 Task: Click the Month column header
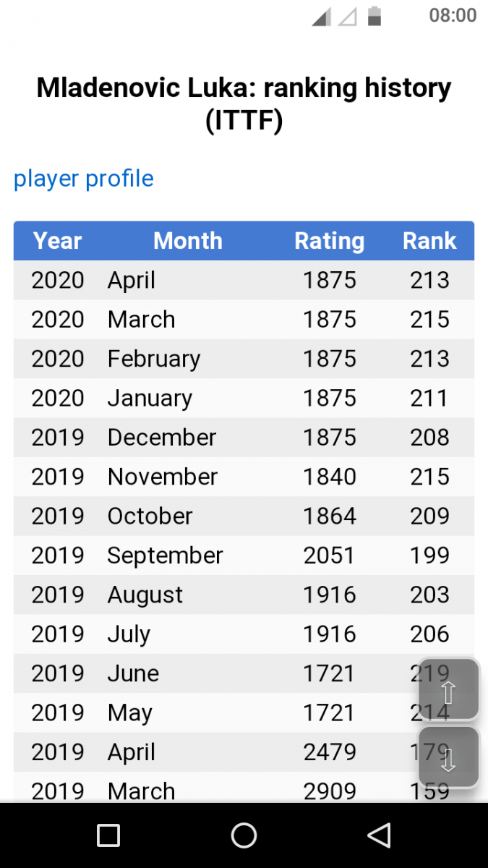(x=188, y=241)
